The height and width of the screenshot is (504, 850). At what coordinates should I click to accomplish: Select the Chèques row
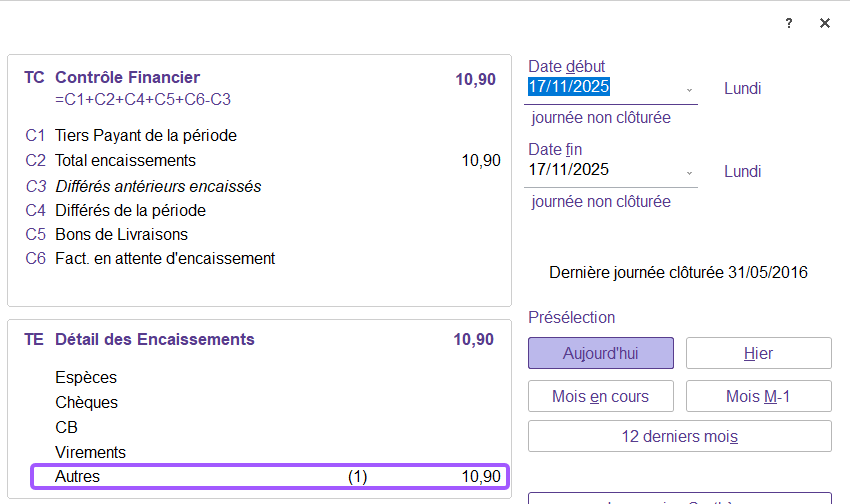click(x=86, y=403)
